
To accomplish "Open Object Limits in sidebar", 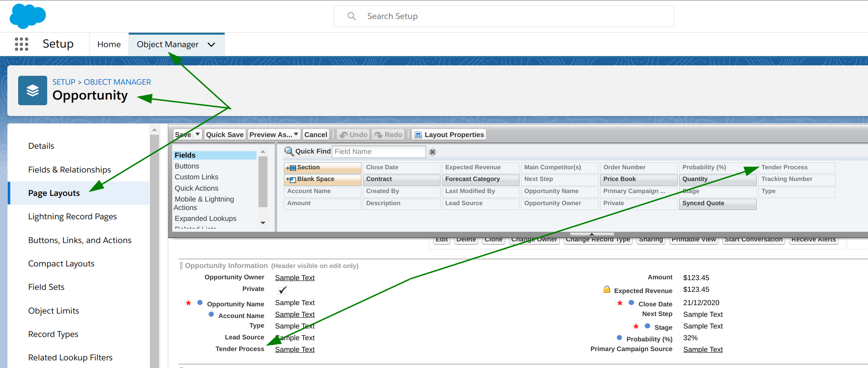I will (x=54, y=311).
